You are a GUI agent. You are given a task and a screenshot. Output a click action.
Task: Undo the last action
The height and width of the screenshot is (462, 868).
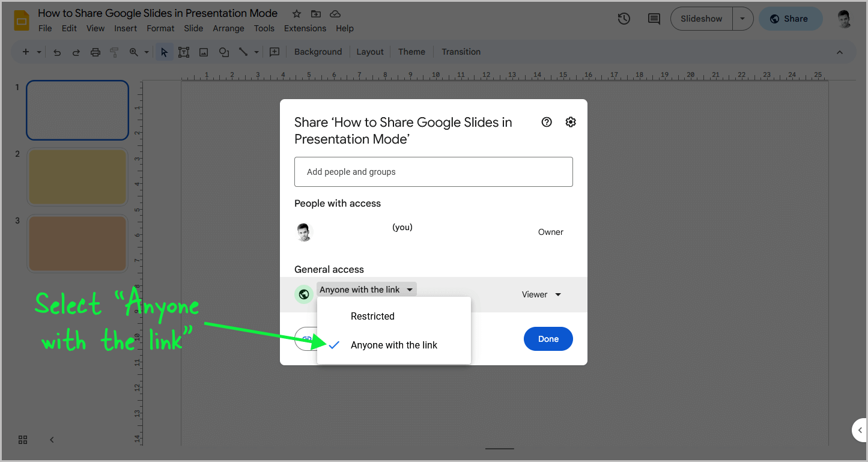tap(56, 52)
